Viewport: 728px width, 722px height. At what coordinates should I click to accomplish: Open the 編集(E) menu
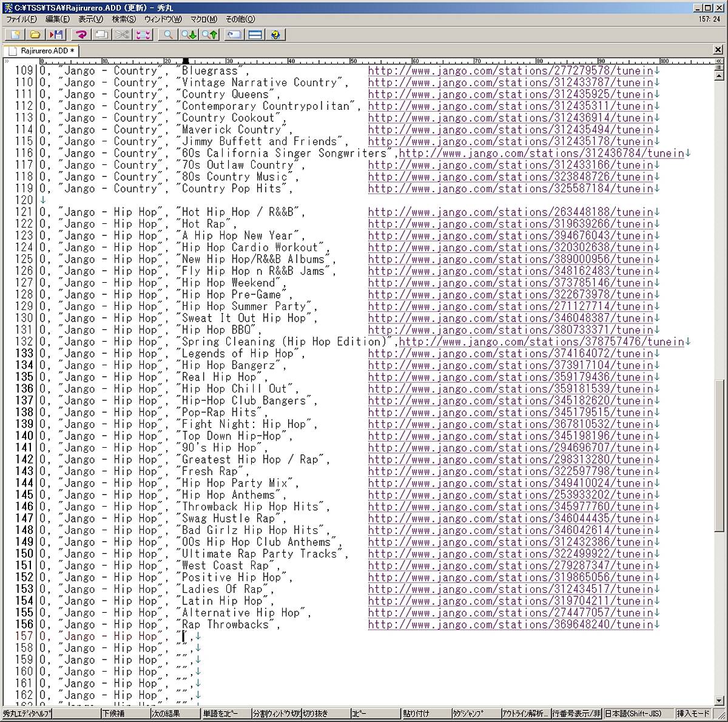click(58, 19)
